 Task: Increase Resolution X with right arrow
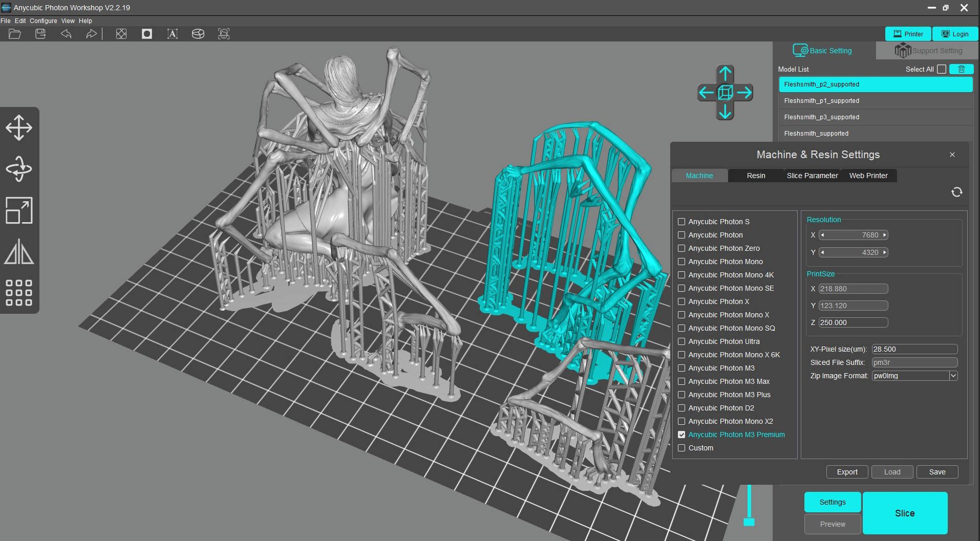coord(885,235)
